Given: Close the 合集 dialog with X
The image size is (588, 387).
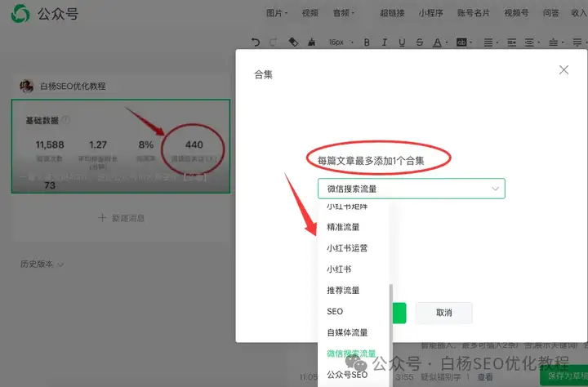Looking at the screenshot, I should [563, 69].
